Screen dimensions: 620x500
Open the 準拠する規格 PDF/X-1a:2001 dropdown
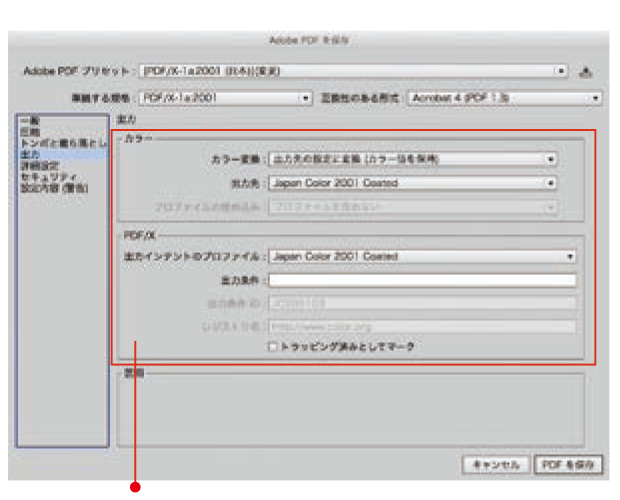pyautogui.click(x=225, y=98)
